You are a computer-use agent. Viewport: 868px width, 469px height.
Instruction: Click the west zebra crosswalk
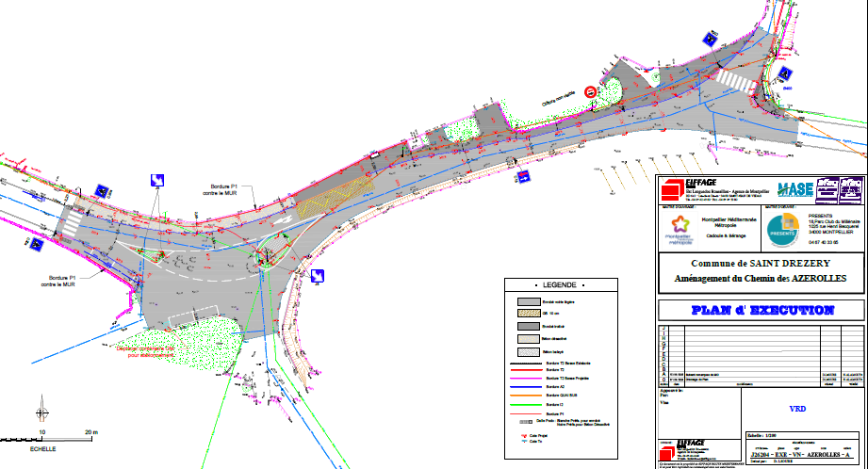click(73, 223)
